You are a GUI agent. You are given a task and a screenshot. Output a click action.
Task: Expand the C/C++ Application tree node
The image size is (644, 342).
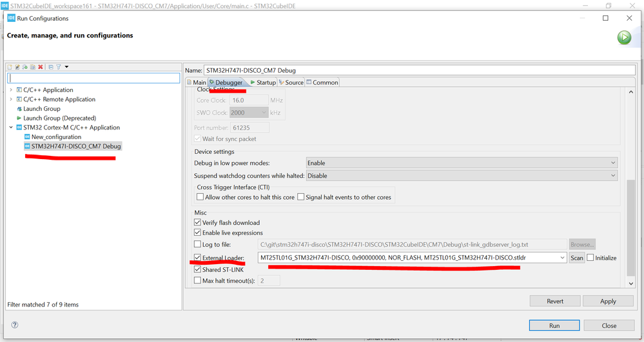point(11,90)
